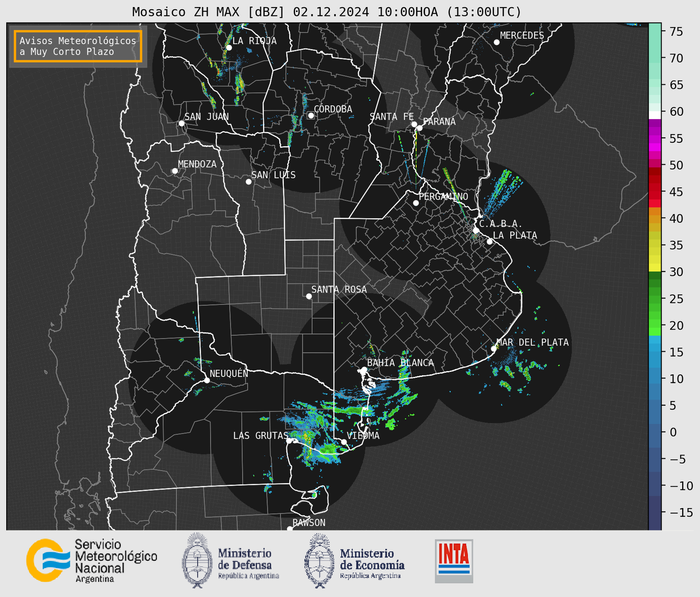Click the Servicio Meteorológico Nacional logo

coord(92,561)
